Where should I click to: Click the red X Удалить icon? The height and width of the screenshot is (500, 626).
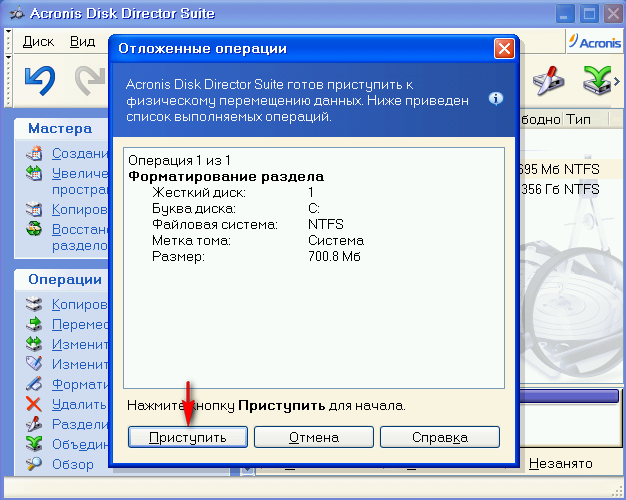[x=34, y=404]
